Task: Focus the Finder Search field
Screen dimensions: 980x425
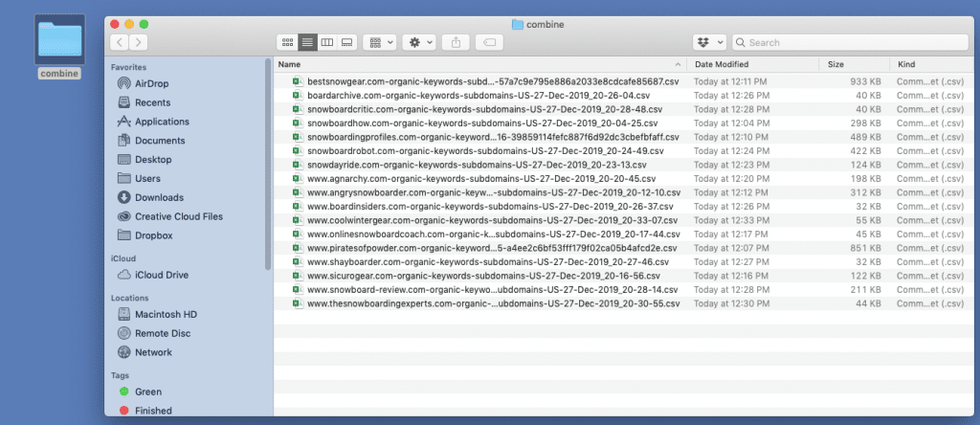Action: [850, 42]
